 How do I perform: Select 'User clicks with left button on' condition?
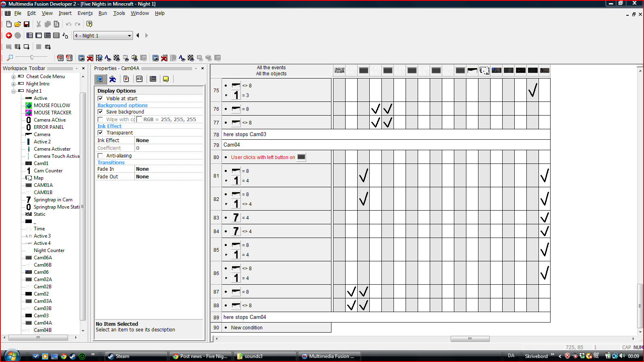(x=263, y=157)
